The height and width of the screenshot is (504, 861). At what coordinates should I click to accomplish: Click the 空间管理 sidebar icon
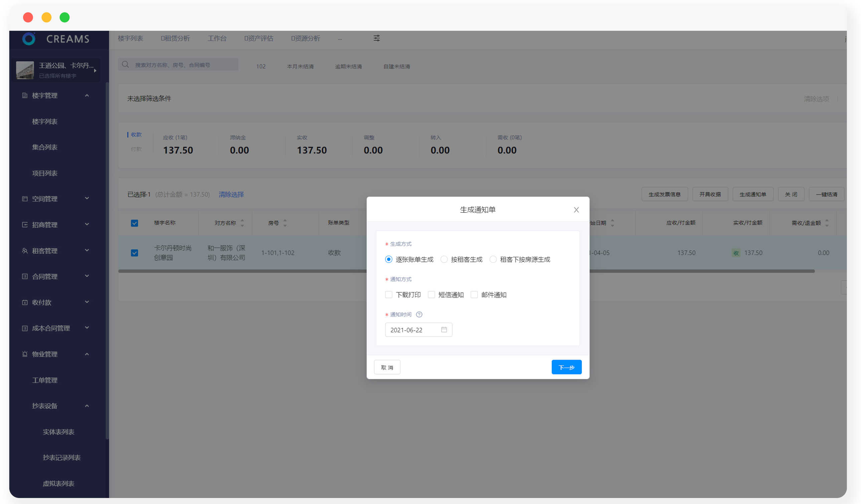pyautogui.click(x=25, y=198)
